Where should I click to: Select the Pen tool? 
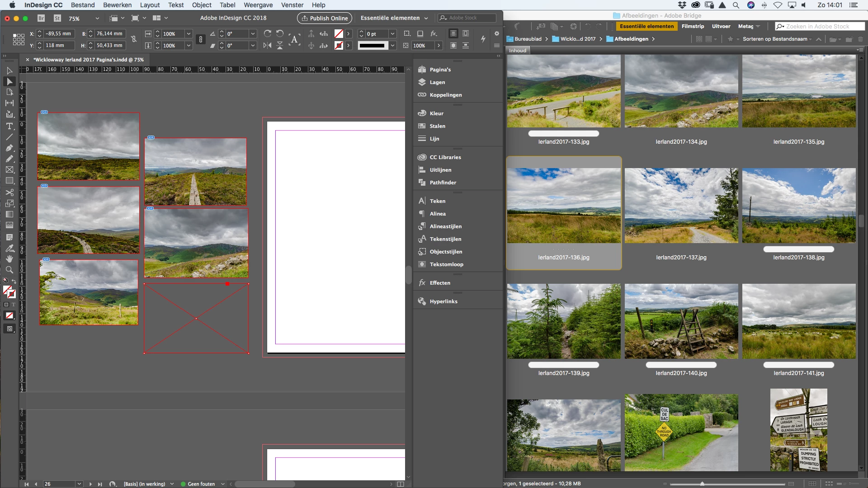coord(9,148)
